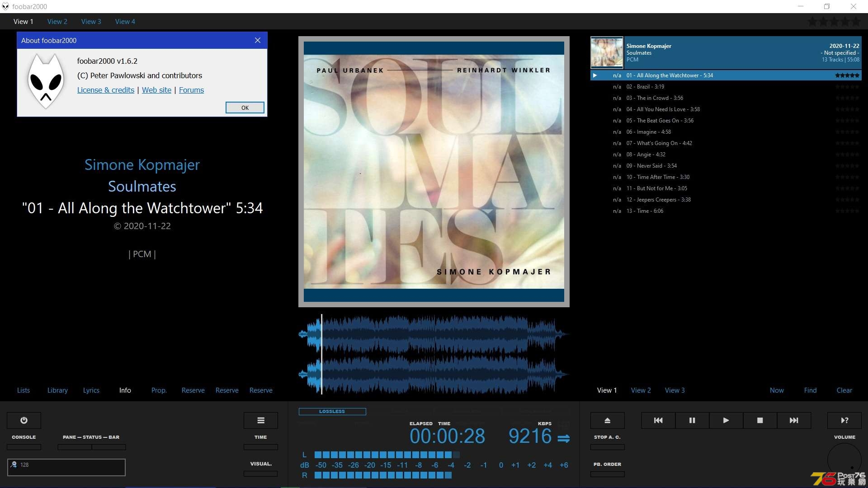
Task: Click the Find button
Action: [x=811, y=390]
